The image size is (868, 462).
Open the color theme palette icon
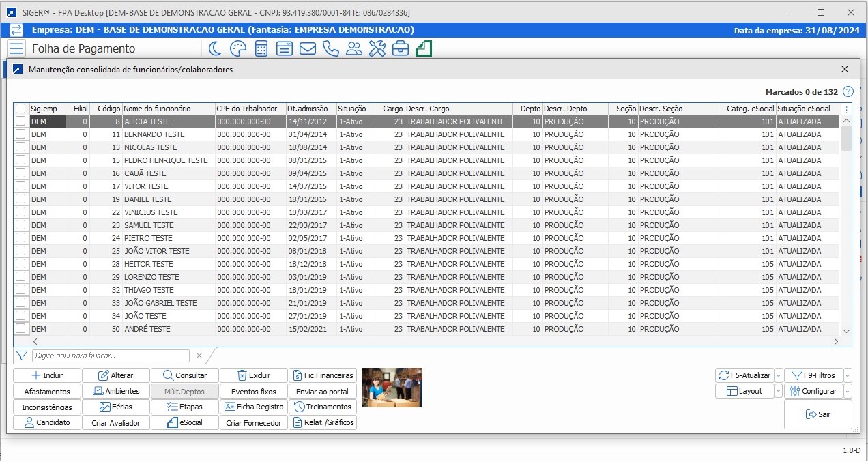pyautogui.click(x=237, y=48)
